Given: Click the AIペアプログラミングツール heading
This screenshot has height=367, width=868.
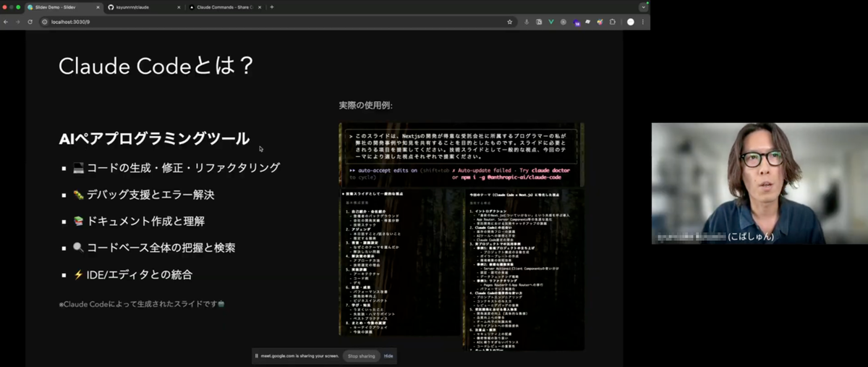Looking at the screenshot, I should [154, 138].
